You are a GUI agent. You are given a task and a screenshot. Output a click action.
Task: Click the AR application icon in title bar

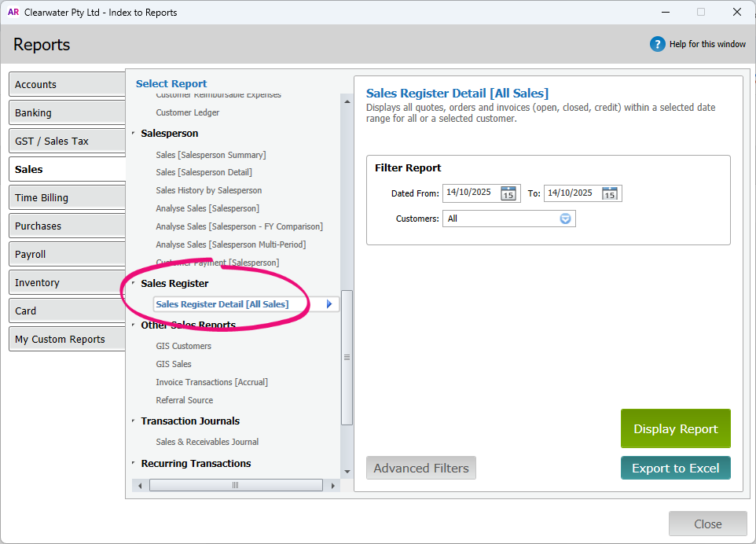click(13, 12)
